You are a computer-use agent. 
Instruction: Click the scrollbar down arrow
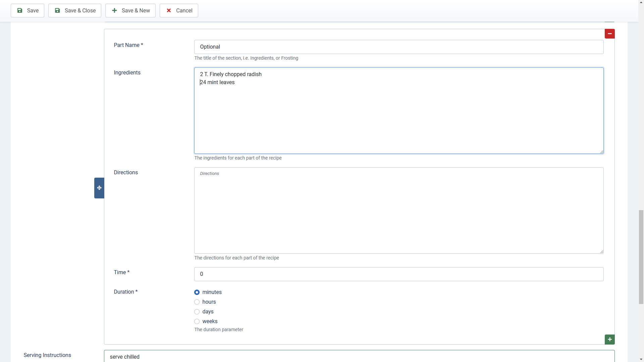641,359
